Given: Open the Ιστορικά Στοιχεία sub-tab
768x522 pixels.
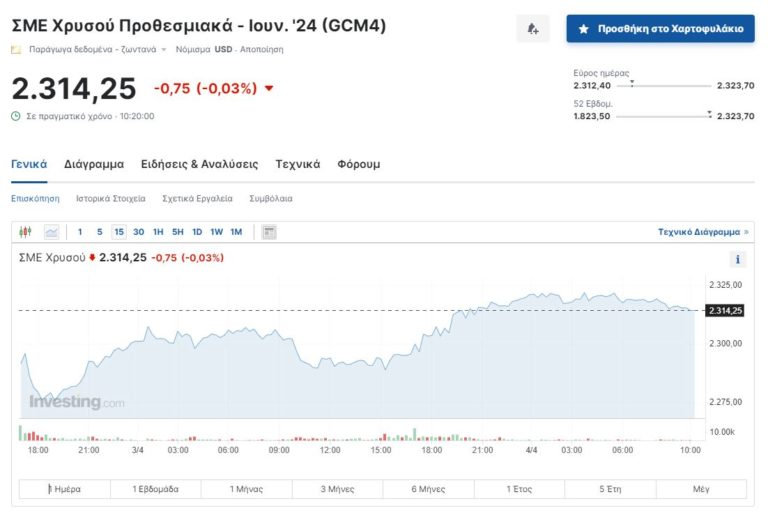Looking at the screenshot, I should (110, 198).
